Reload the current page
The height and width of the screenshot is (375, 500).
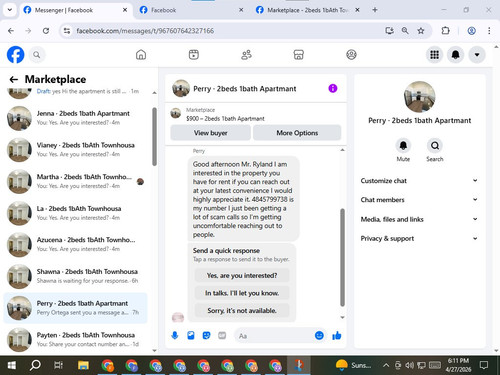click(46, 31)
